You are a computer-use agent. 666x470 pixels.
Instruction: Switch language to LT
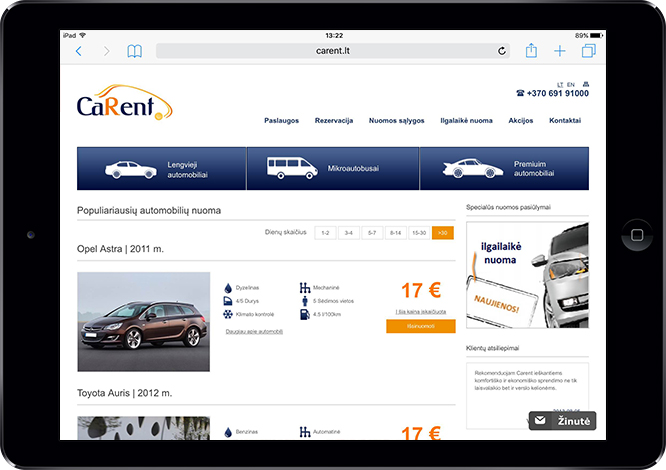click(560, 84)
